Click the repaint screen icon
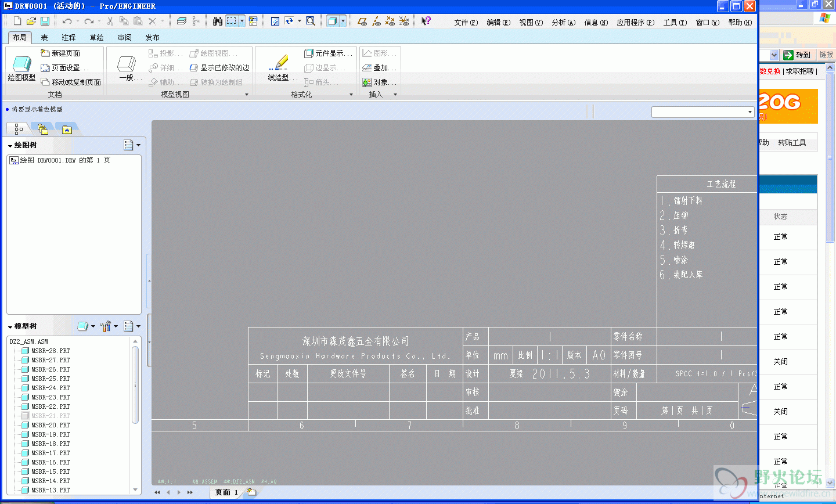 pos(275,21)
